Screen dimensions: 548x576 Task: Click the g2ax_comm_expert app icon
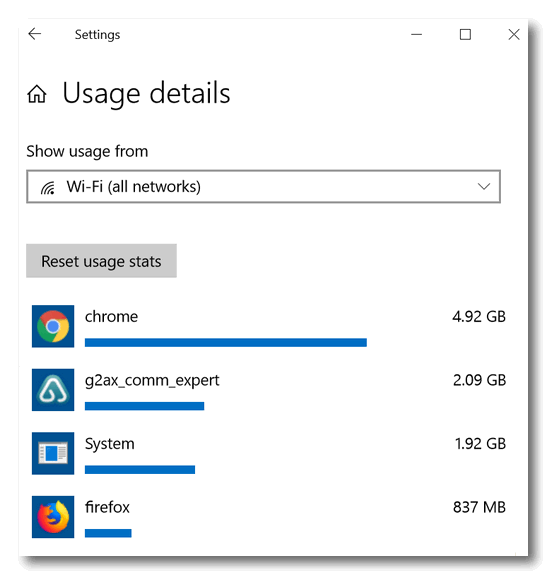click(x=53, y=390)
